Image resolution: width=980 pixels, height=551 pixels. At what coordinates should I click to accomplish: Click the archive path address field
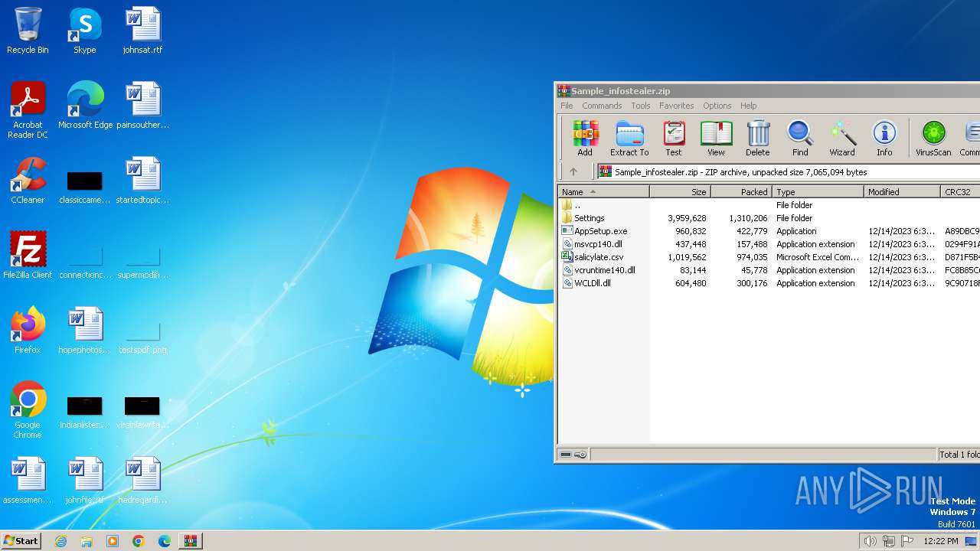788,172
